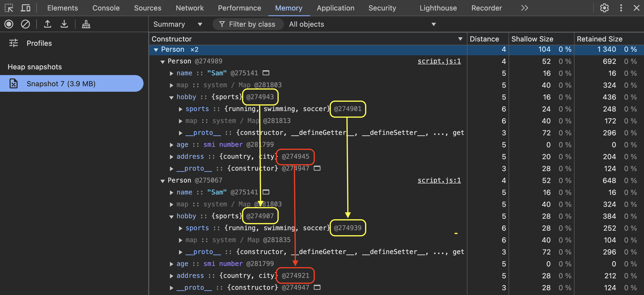The image size is (644, 295).
Task: Open script.js:1 link for Person @274989
Action: click(x=439, y=61)
